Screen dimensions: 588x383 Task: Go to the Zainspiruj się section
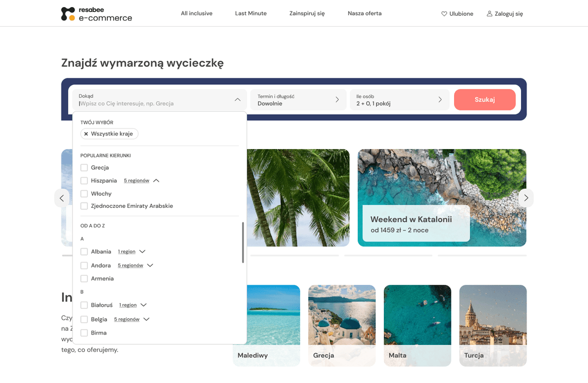pos(307,13)
